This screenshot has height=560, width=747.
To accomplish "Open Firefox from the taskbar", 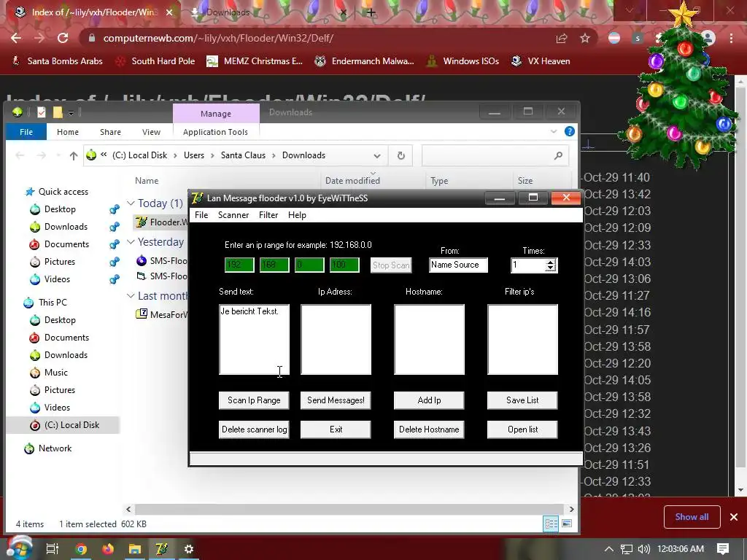I will pyautogui.click(x=108, y=549).
